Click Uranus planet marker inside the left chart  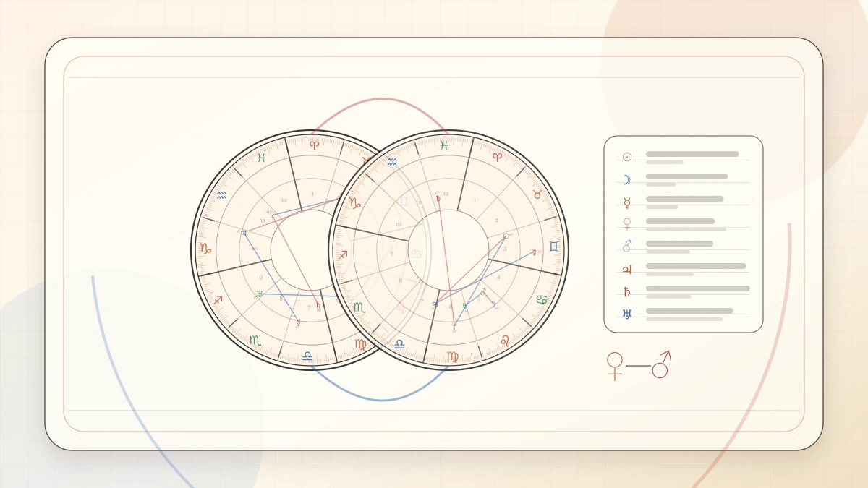click(260, 294)
